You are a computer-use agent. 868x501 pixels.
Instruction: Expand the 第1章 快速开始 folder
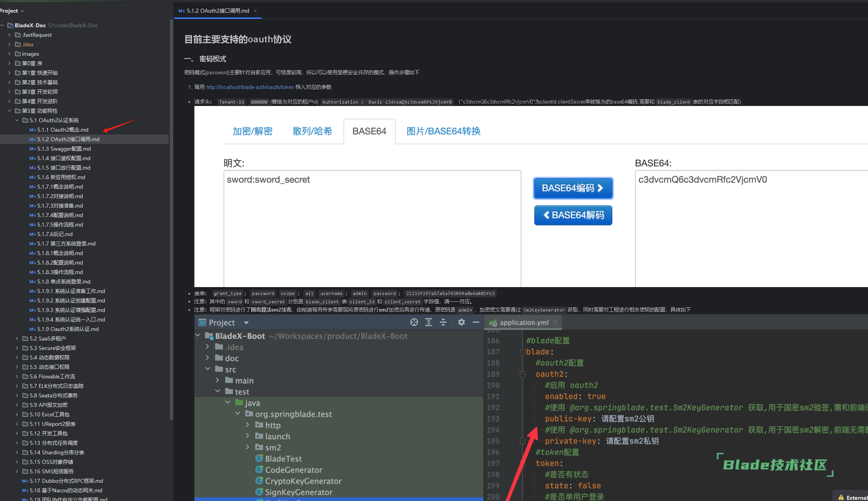9,73
